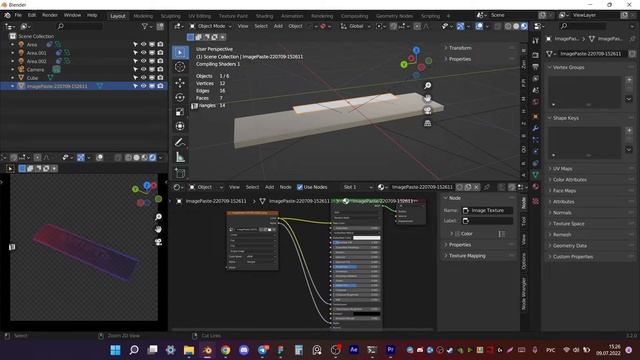
Task: Select the Cube object in the outliner
Action: point(32,78)
